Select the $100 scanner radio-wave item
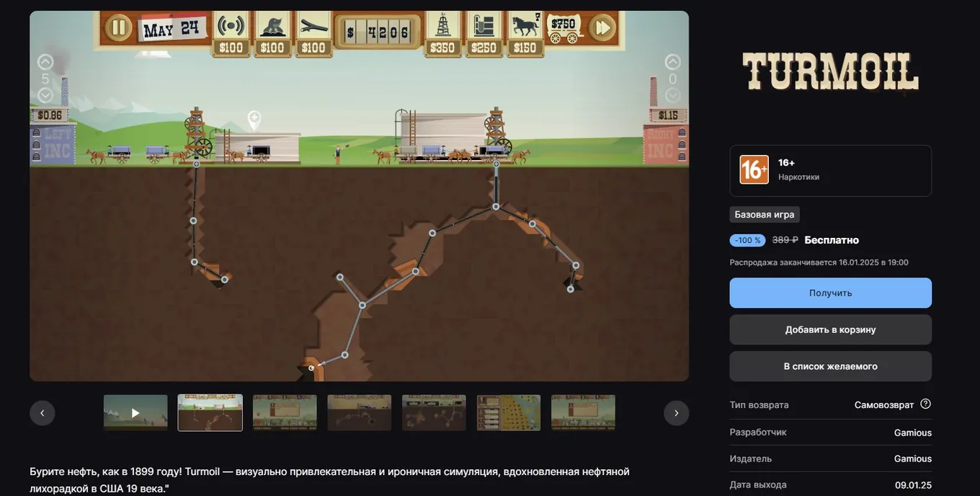 (x=231, y=32)
